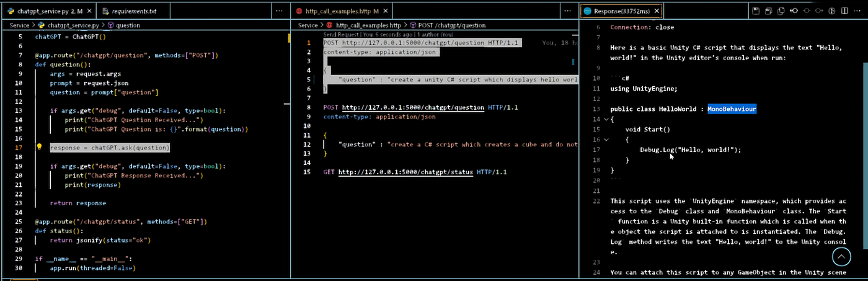Click the Open Changes icon in the response toolbar
The width and height of the screenshot is (868, 281).
tap(832, 11)
